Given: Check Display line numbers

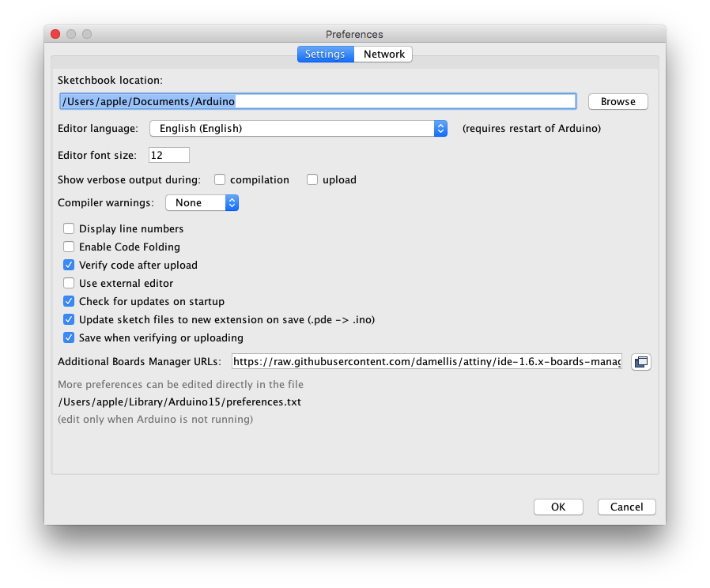Looking at the screenshot, I should (69, 228).
